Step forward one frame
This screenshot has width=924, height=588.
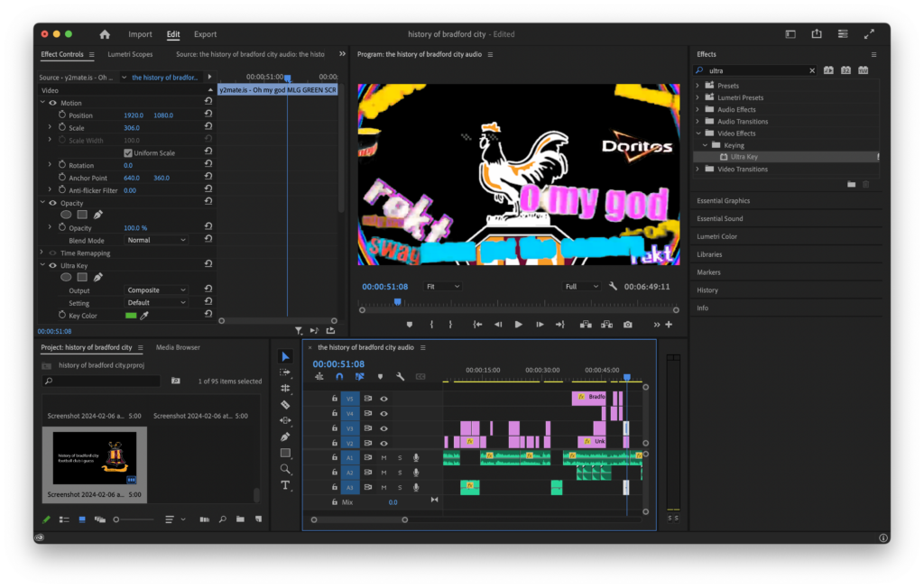point(540,325)
